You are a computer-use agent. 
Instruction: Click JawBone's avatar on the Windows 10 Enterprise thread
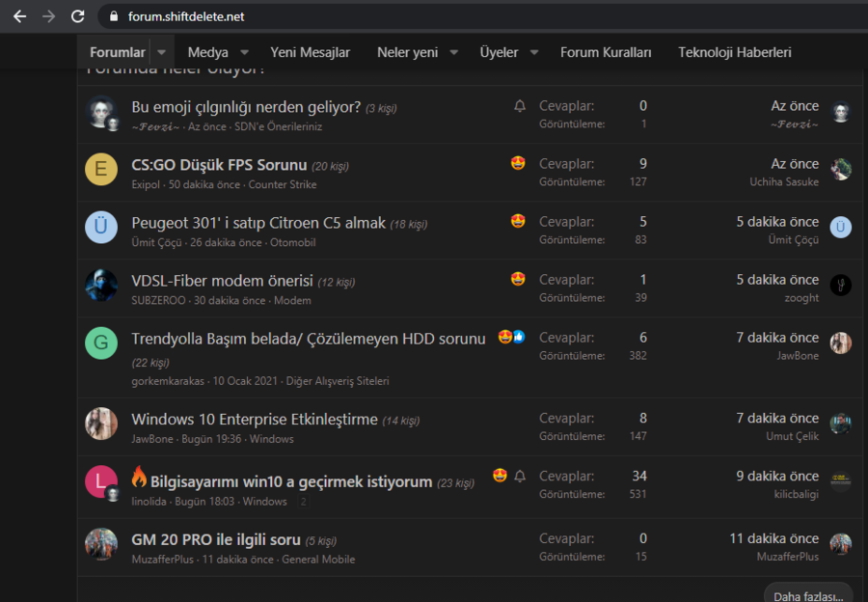(101, 424)
